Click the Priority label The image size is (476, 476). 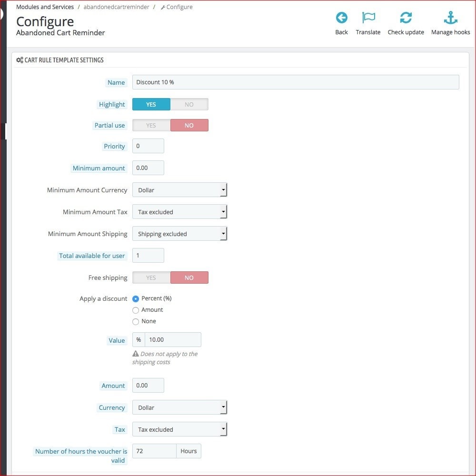[x=114, y=146]
